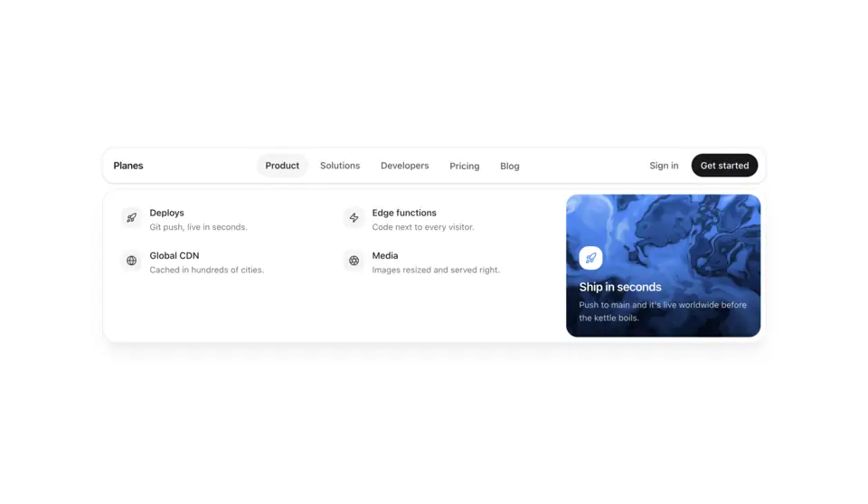Screen dimensions: 868x504
Task: Click the Edge functions lightning bolt icon
Action: tap(354, 218)
